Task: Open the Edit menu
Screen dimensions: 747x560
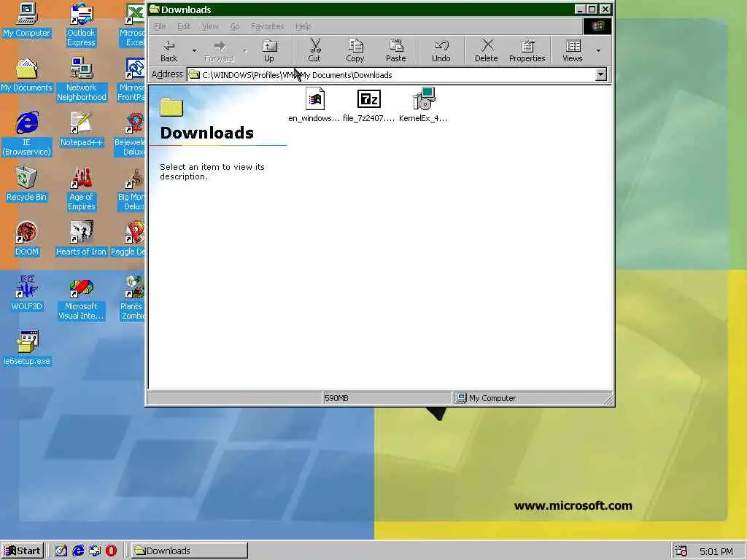Action: pos(184,26)
